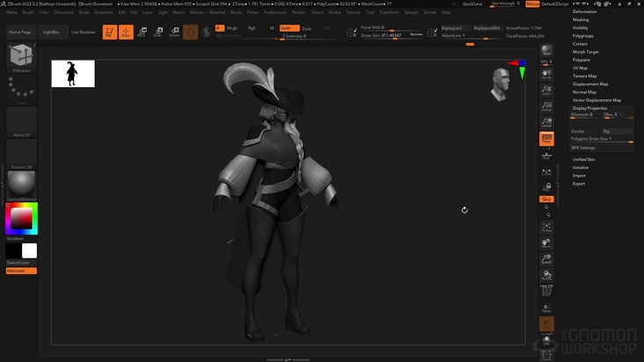Click the Frame mesh icon

pyautogui.click(x=546, y=228)
